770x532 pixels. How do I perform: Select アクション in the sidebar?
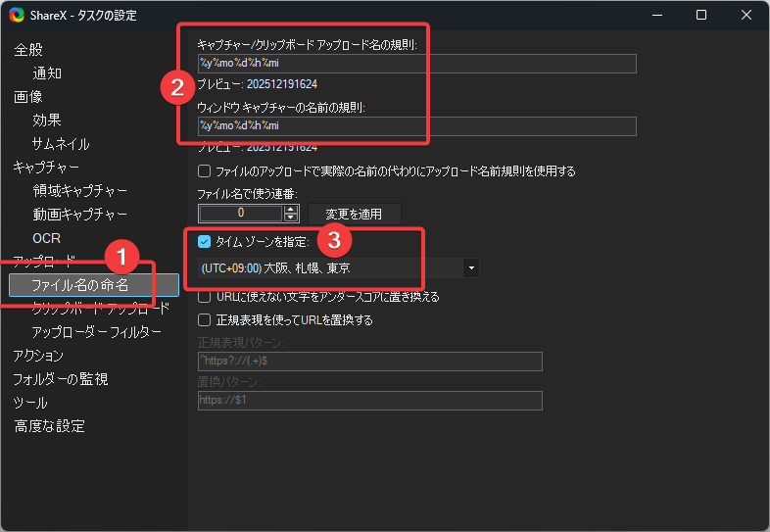coord(38,356)
